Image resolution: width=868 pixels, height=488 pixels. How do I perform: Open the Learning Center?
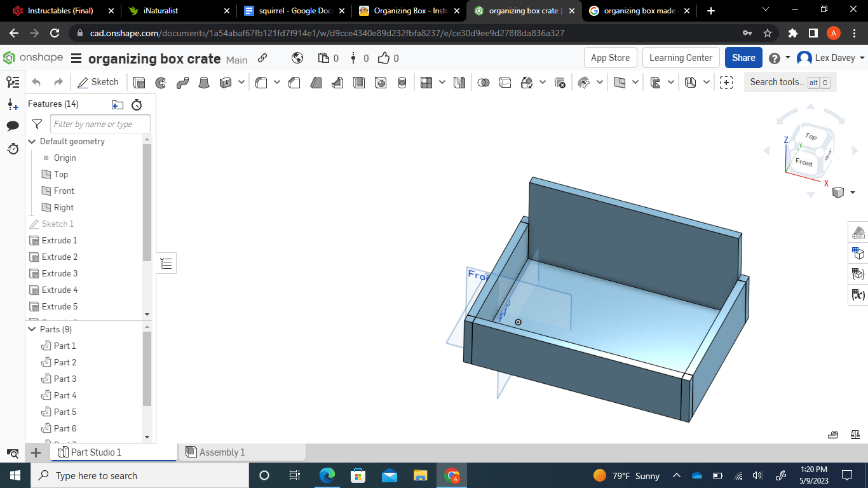(681, 57)
